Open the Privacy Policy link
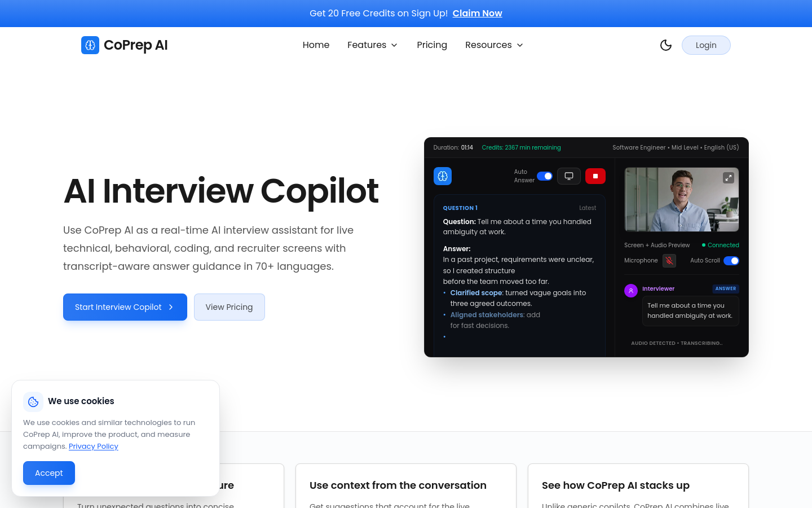The height and width of the screenshot is (508, 812). click(94, 446)
